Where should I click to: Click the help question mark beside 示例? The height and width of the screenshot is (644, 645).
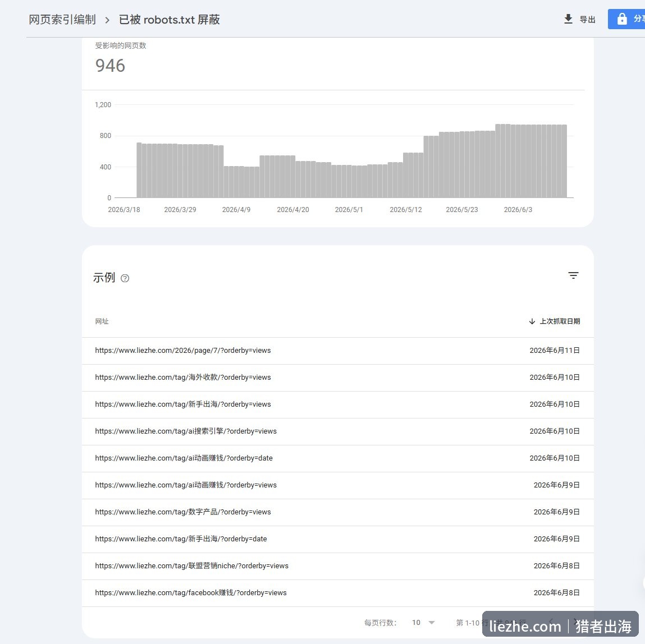tap(125, 278)
